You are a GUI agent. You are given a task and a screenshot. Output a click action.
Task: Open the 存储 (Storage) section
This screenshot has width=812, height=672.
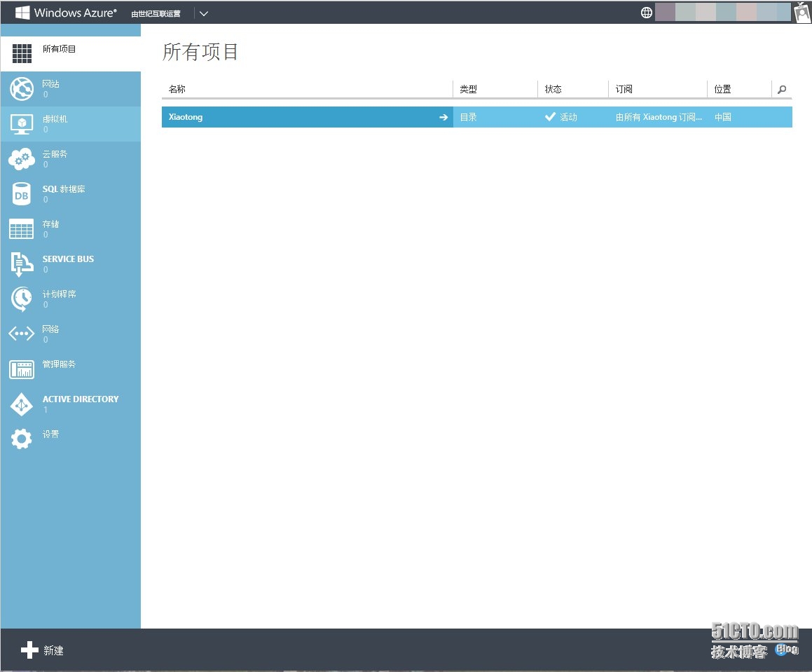(22, 229)
